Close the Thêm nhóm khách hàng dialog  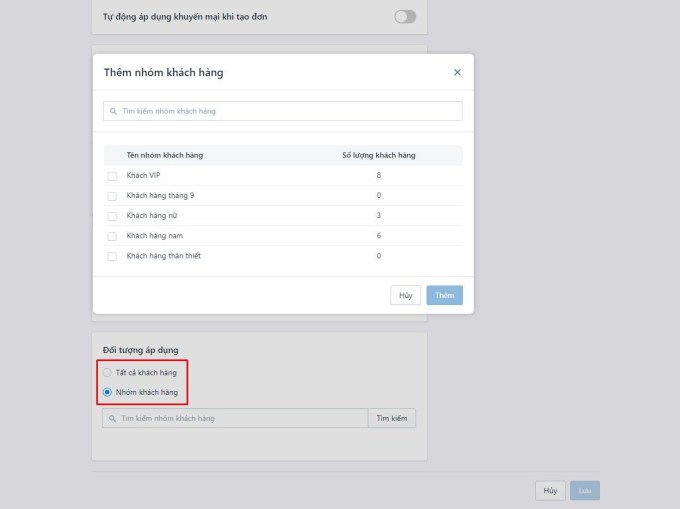pos(457,72)
